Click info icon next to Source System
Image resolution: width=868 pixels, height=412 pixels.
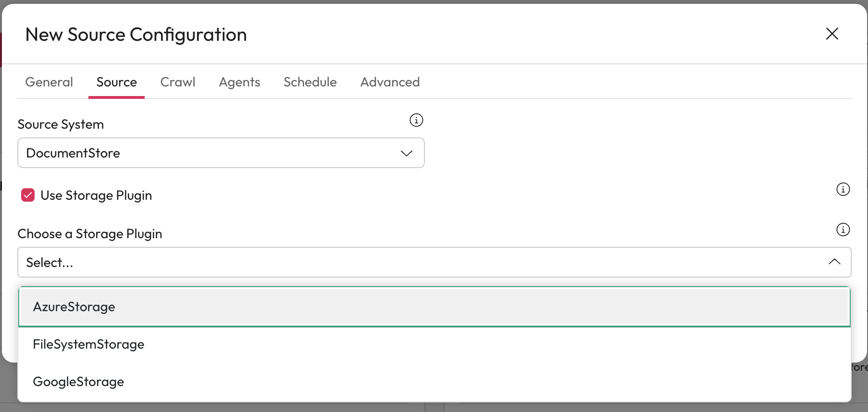coord(416,120)
